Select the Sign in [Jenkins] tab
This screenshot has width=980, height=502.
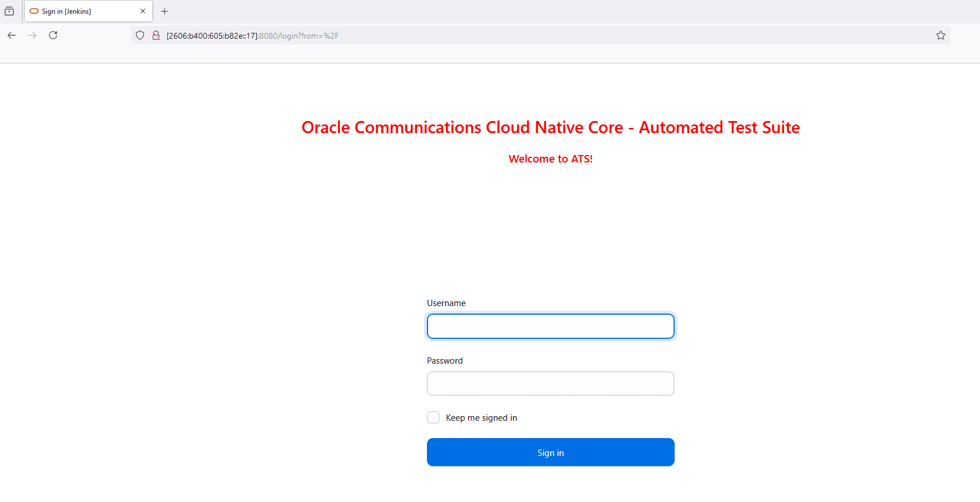pyautogui.click(x=88, y=11)
